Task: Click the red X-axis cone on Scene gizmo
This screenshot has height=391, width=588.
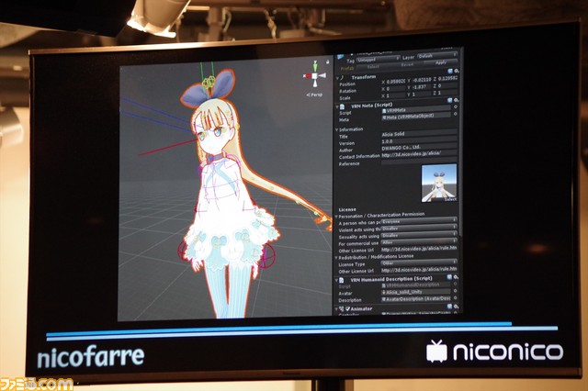Action: click(x=307, y=76)
